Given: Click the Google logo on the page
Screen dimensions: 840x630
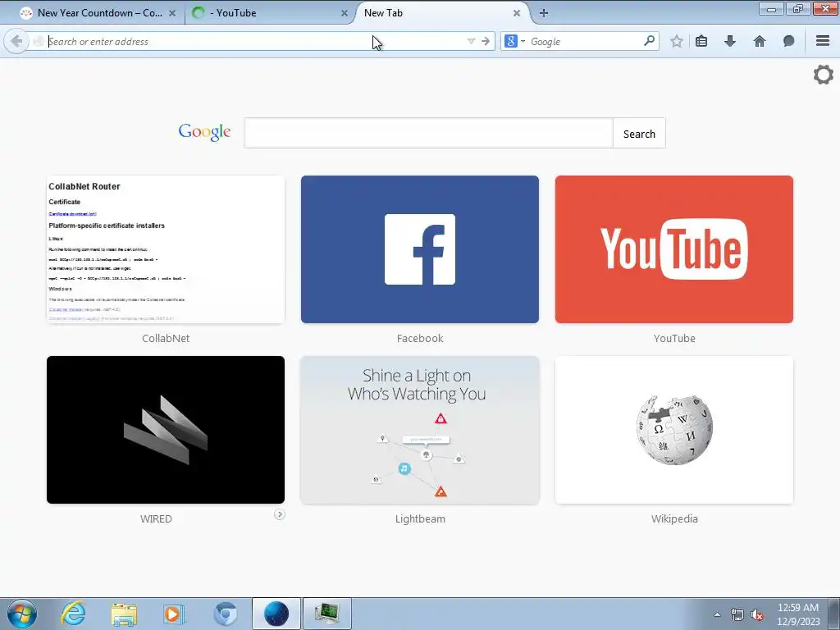Looking at the screenshot, I should coord(204,132).
